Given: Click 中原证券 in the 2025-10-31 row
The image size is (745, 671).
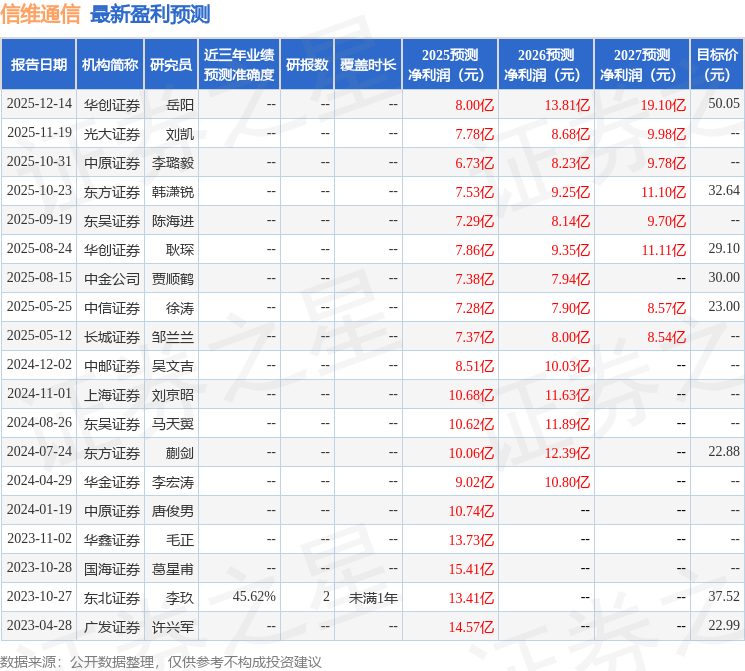Looking at the screenshot, I should tap(112, 163).
